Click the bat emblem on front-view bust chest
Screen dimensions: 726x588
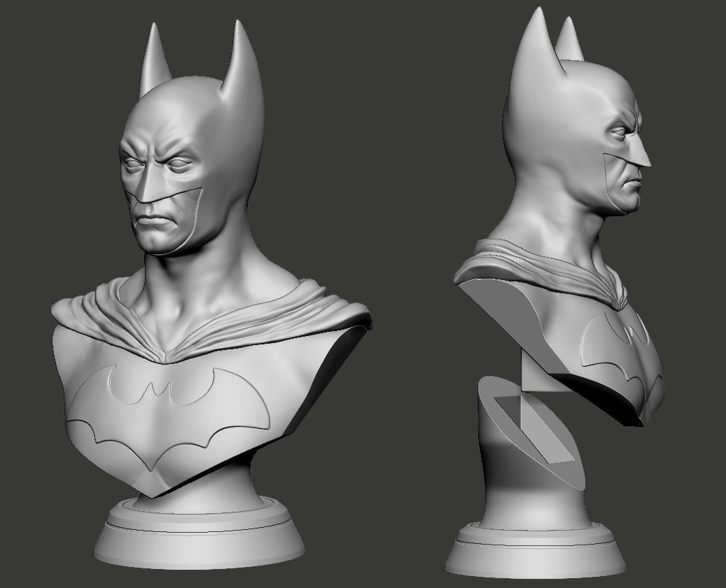[x=168, y=418]
